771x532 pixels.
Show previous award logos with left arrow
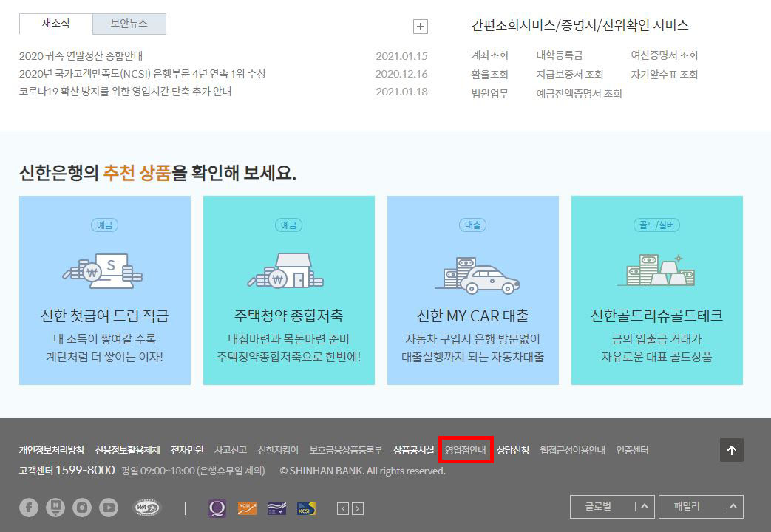343,509
